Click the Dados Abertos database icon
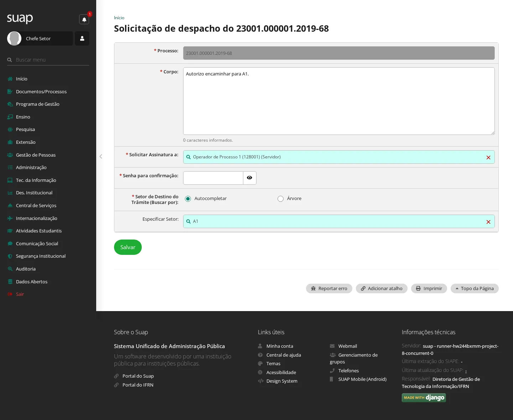The width and height of the screenshot is (513, 420). [x=10, y=282]
